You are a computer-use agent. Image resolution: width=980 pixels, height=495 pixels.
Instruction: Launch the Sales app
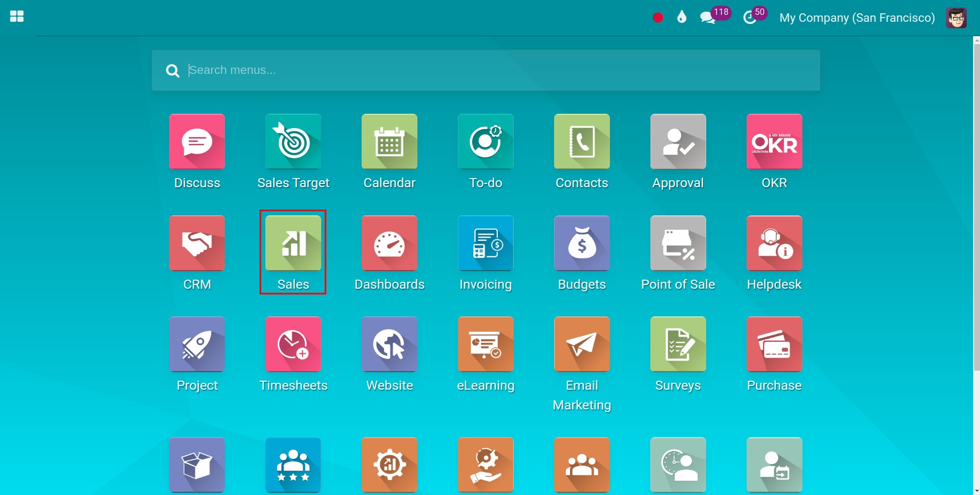[x=293, y=243]
